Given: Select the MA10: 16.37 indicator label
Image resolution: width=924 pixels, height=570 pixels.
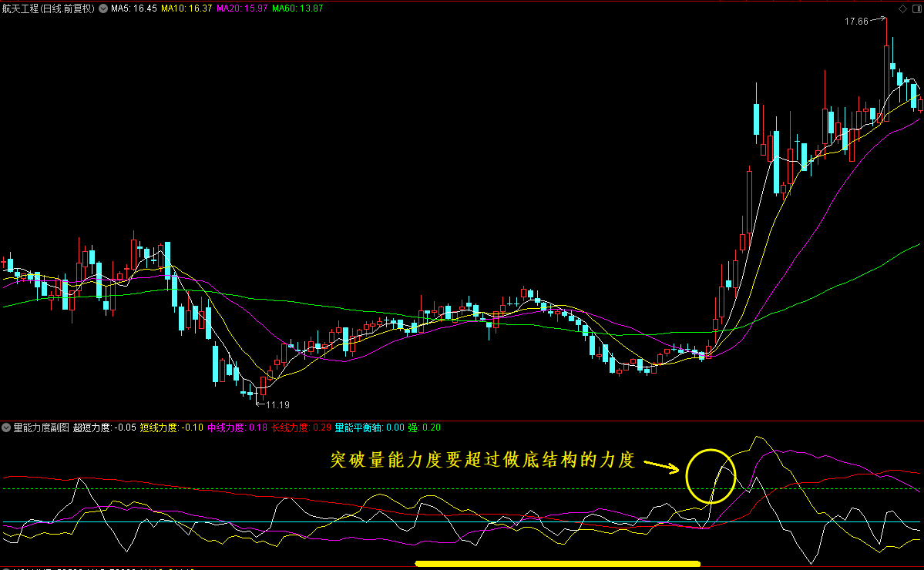Looking at the screenshot, I should coord(186,8).
